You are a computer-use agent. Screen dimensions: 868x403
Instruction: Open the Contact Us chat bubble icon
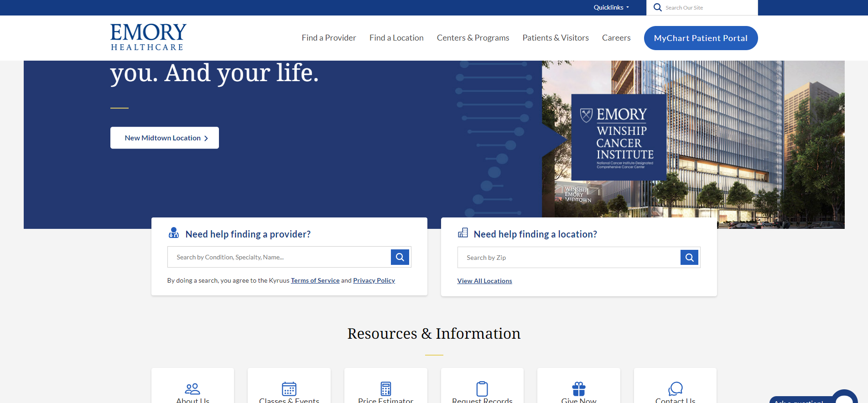pyautogui.click(x=675, y=389)
